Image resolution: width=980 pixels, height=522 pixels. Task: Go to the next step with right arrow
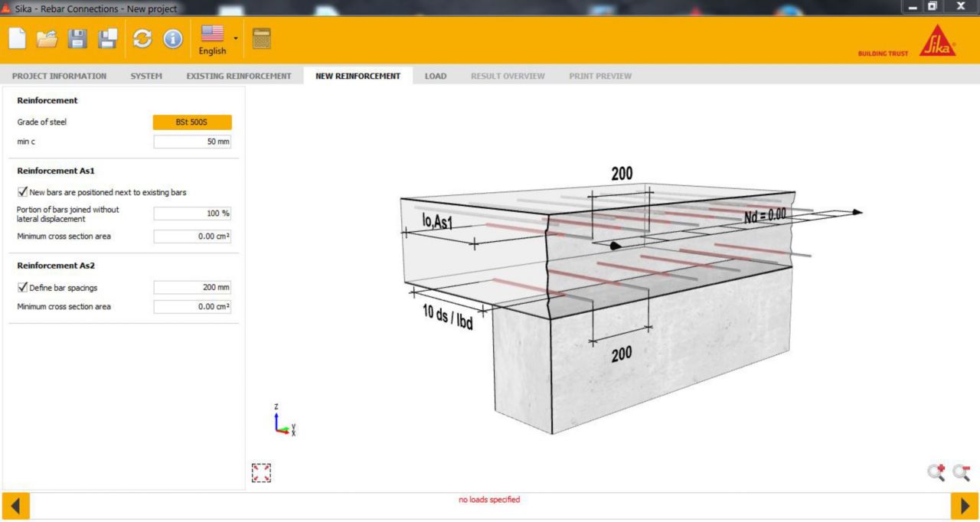pyautogui.click(x=963, y=506)
